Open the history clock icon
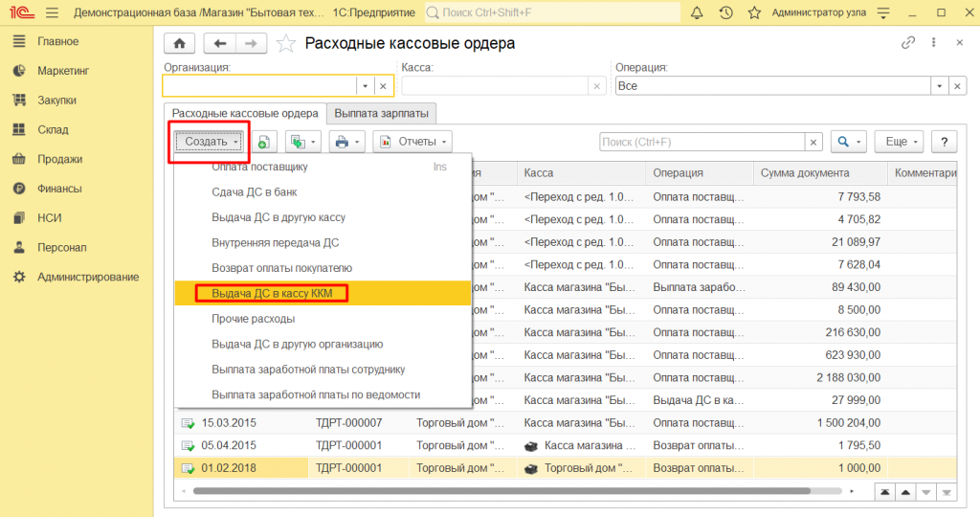 pyautogui.click(x=725, y=13)
